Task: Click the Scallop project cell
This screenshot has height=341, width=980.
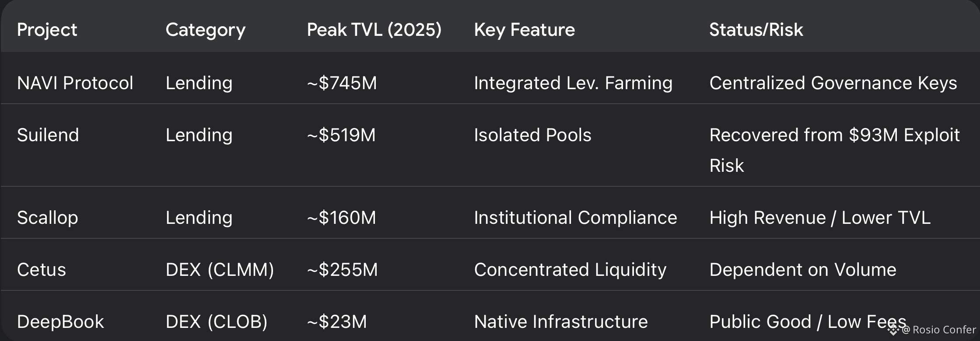Action: pyautogui.click(x=47, y=218)
